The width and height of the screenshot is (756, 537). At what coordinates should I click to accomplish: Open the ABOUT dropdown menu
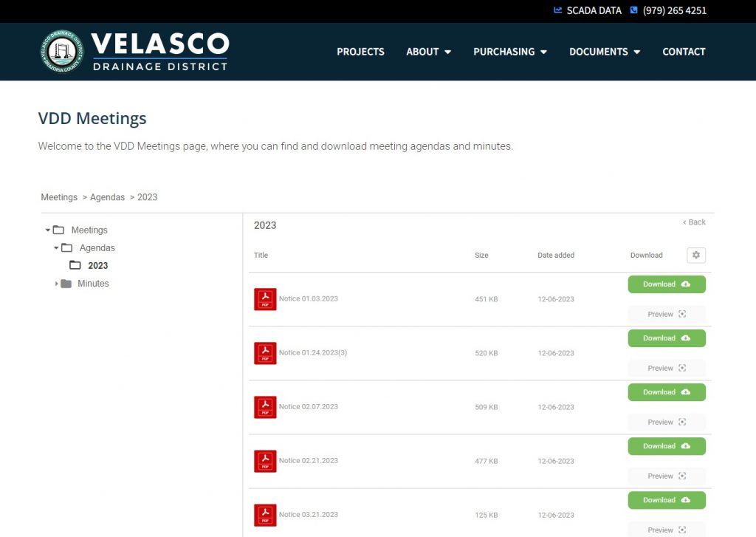pyautogui.click(x=427, y=52)
